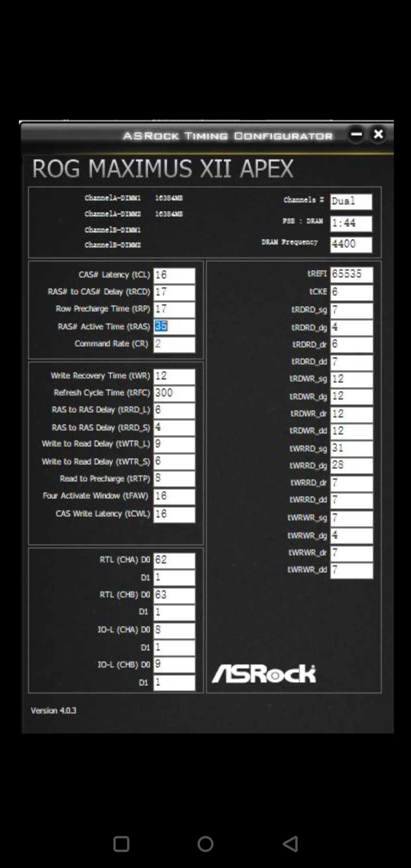Click the DRAM Frequency field showing 4400
Viewport: 411px width, 868px height.
(x=351, y=244)
